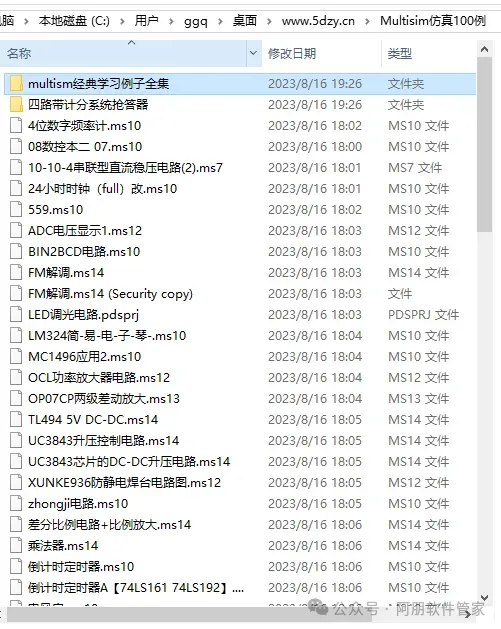
Task: Click the vertical scrollbar down arrow
Action: (485, 598)
